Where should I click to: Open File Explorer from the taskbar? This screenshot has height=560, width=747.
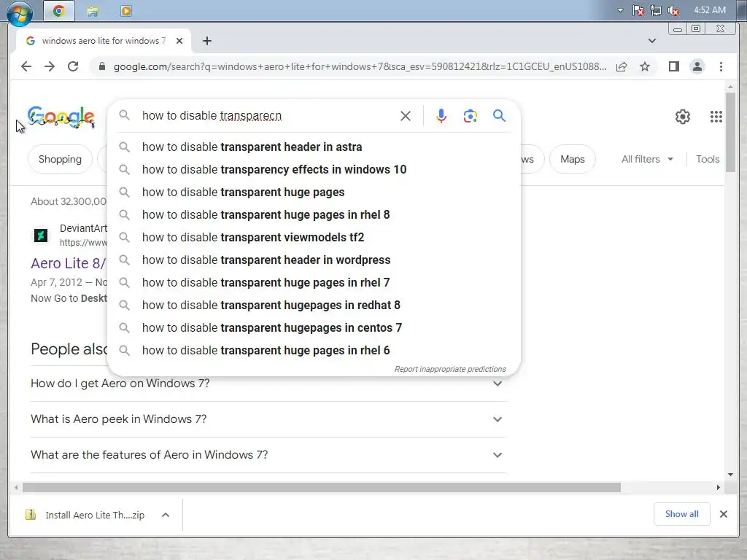click(x=93, y=11)
